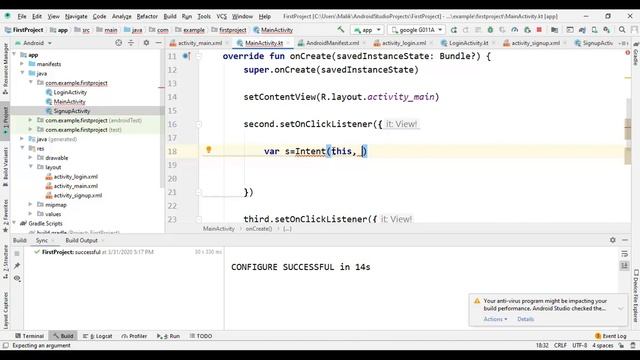Attach debugger to Android process icon
The width and height of the screenshot is (640, 360).
point(527,30)
